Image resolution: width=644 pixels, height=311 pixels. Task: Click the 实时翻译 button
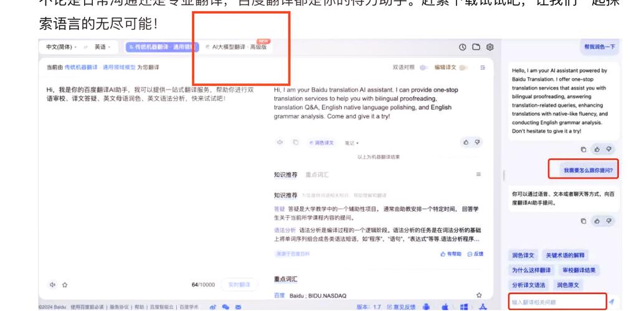239,285
